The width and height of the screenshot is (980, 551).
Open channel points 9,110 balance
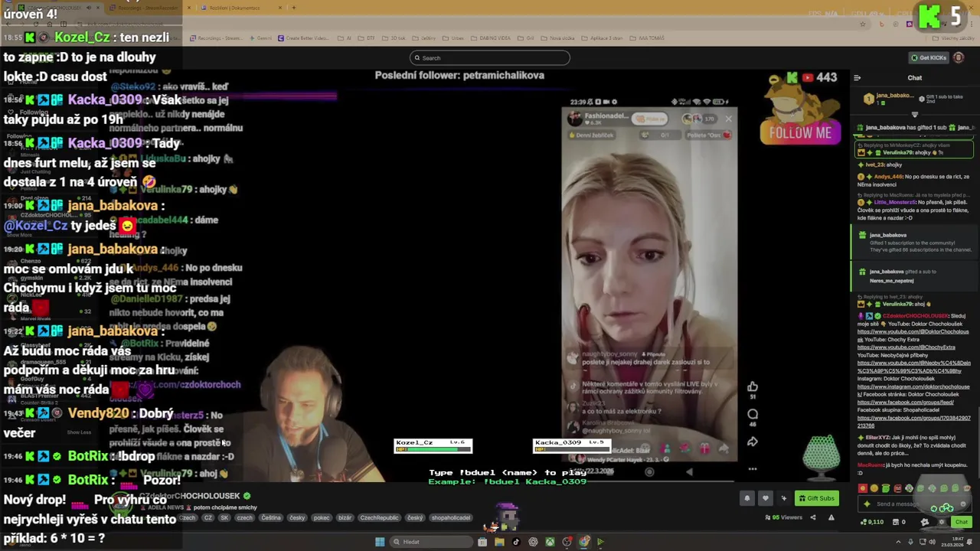pyautogui.click(x=871, y=522)
